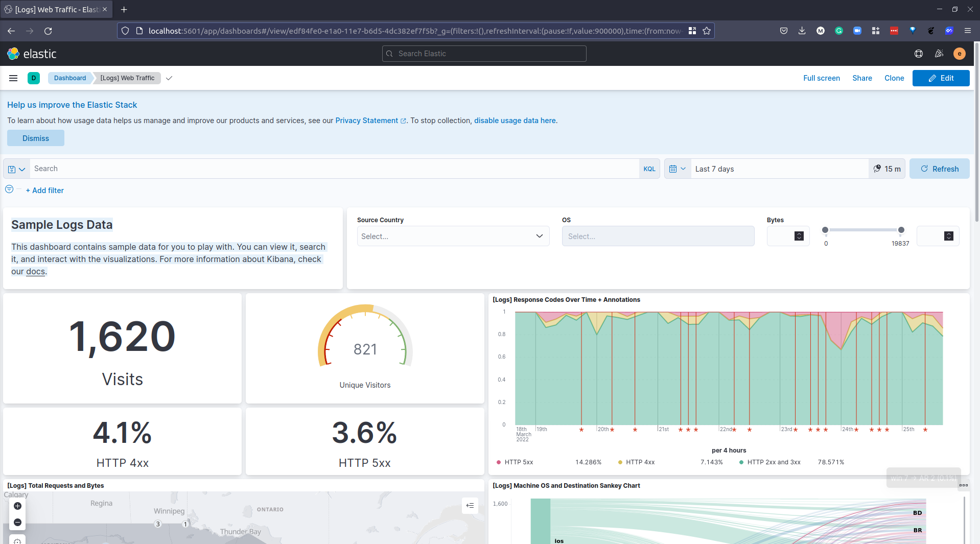Image resolution: width=980 pixels, height=544 pixels.
Task: Open the user avatar menu
Action: 959,54
